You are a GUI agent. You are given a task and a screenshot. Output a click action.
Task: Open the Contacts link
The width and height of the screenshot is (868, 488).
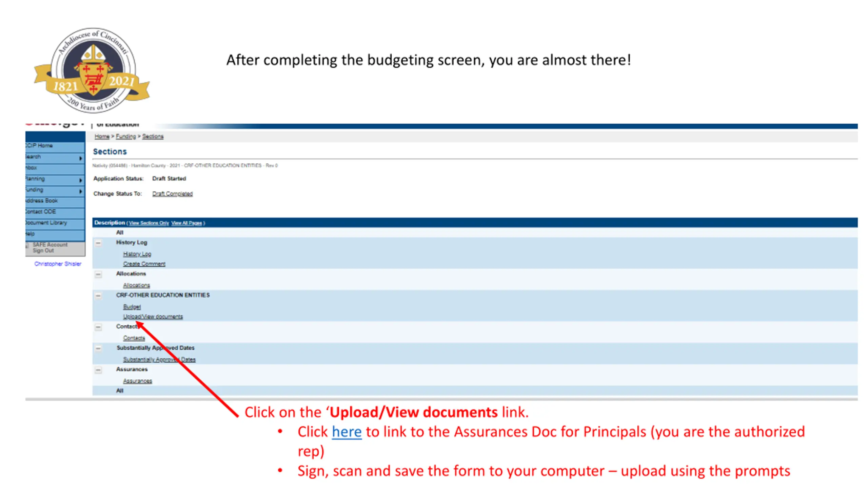[x=134, y=338]
